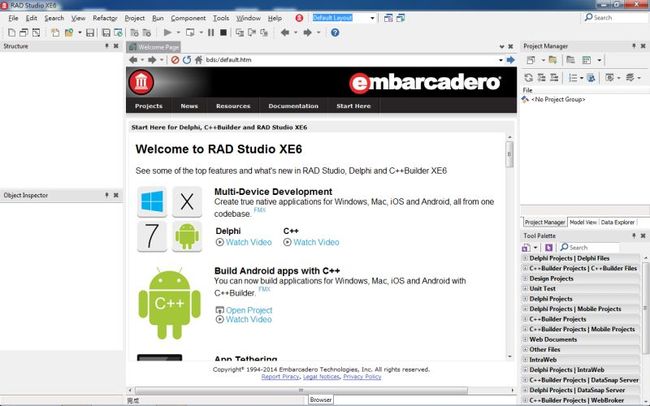Pin the Object Inspector panel
This screenshot has width=650, height=406.
107,195
